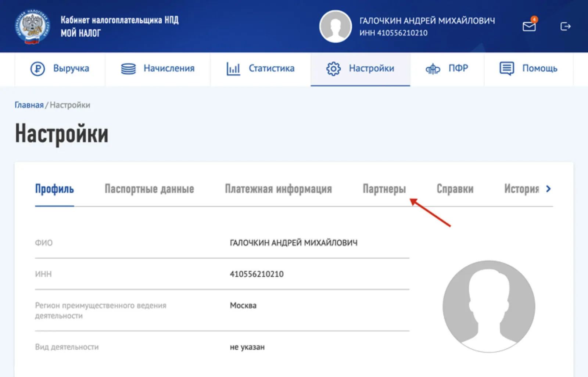Click the FNS eagle logo emblem

[32, 27]
